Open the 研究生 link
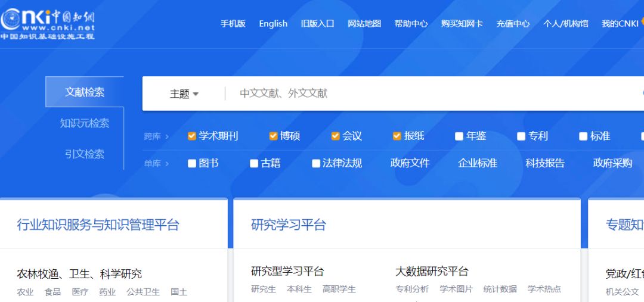This screenshot has height=302, width=644. pyautogui.click(x=264, y=289)
